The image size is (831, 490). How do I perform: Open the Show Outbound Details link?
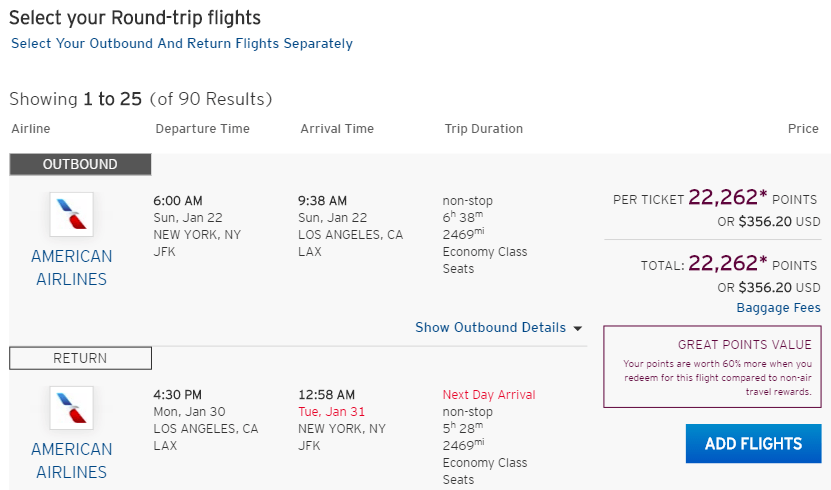pos(490,327)
